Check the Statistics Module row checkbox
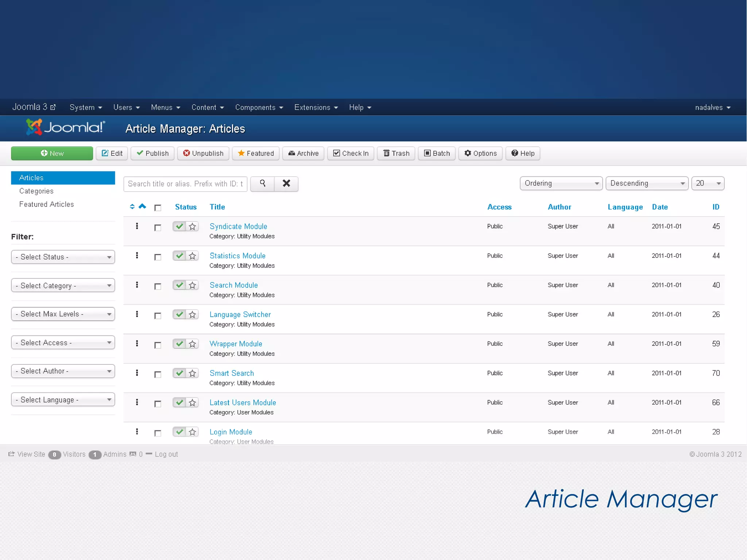The width and height of the screenshot is (747, 560). pos(158,257)
